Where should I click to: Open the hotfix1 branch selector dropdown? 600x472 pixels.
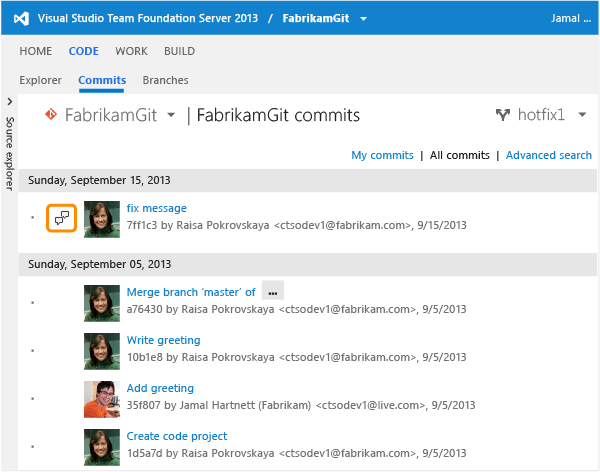pyautogui.click(x=582, y=114)
